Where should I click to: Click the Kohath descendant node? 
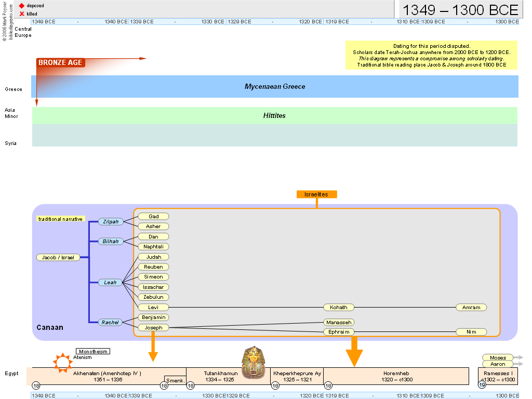pyautogui.click(x=339, y=308)
